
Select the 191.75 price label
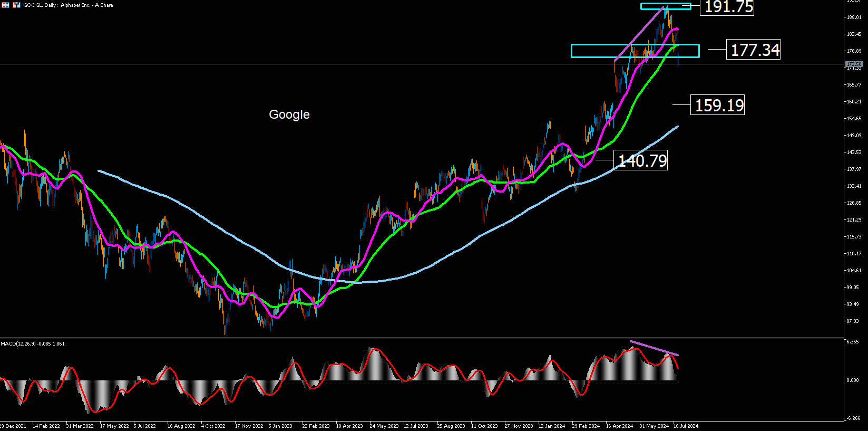tap(727, 7)
